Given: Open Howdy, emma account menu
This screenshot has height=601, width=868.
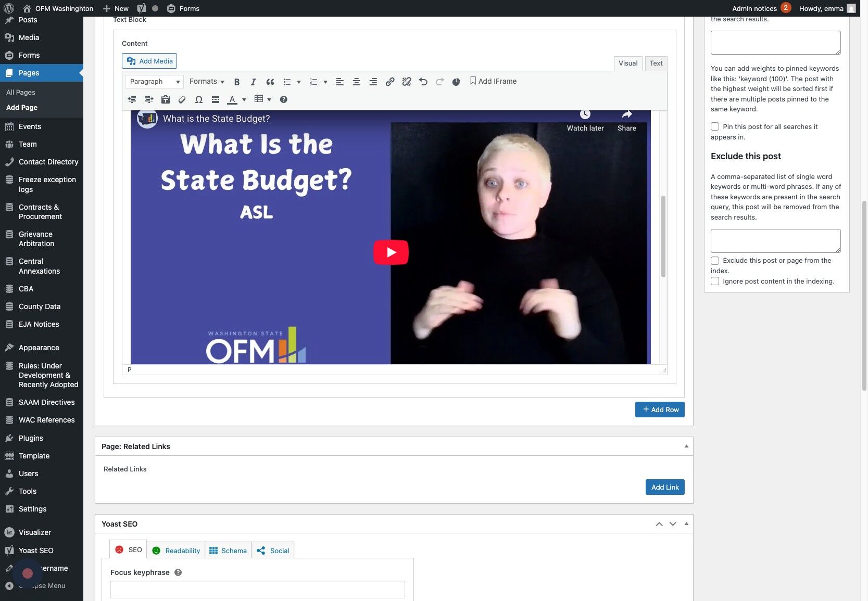Looking at the screenshot, I should (827, 8).
